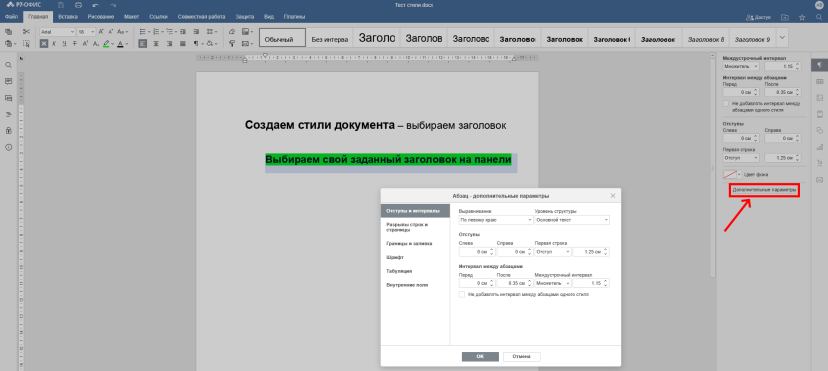The height and width of the screenshot is (371, 828).
Task: Open table settings in right sidebar
Action: pyautogui.click(x=820, y=81)
